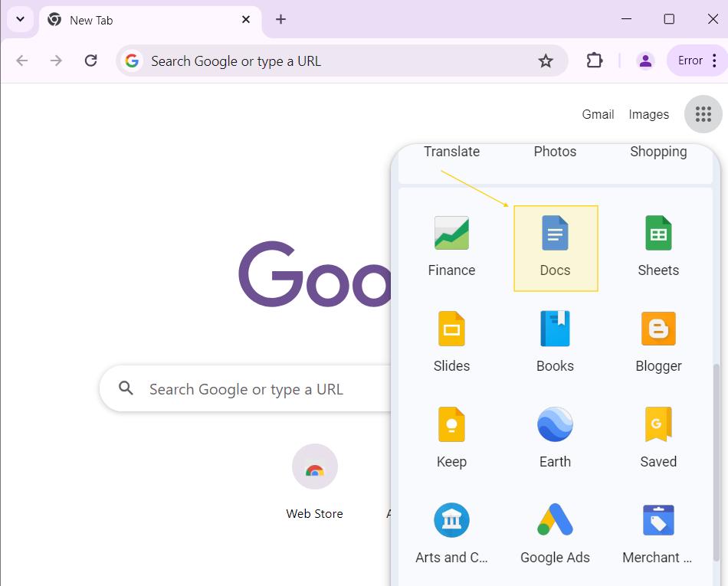The height and width of the screenshot is (586, 728).
Task: Open Web Store shortcut
Action: (315, 483)
